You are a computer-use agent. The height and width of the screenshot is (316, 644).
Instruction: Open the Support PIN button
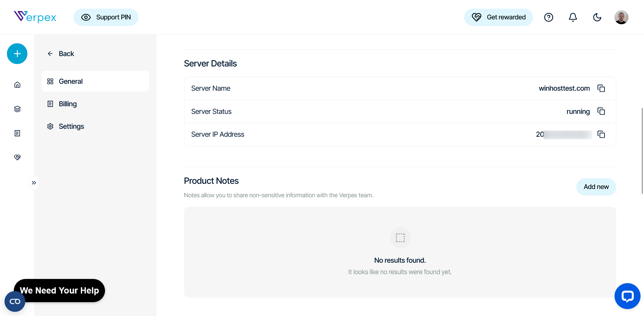[106, 17]
